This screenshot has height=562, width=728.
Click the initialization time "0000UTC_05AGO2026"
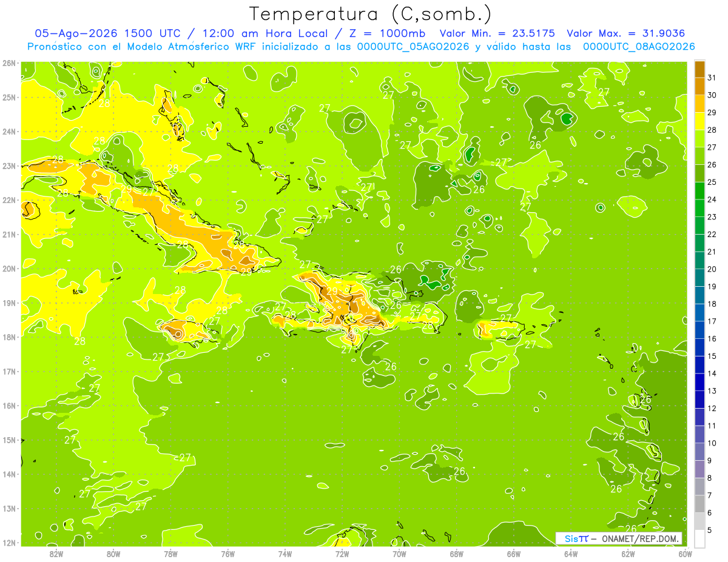click(x=414, y=47)
